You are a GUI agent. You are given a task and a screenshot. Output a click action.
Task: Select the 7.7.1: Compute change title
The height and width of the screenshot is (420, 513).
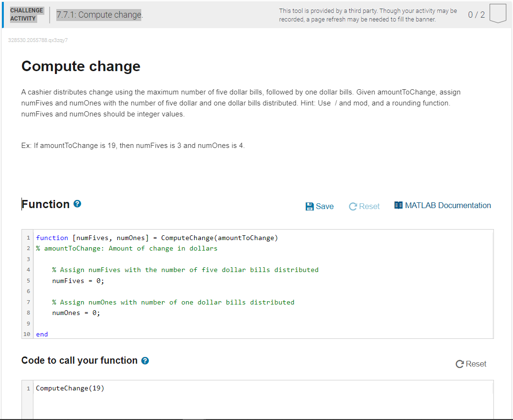[x=99, y=15]
